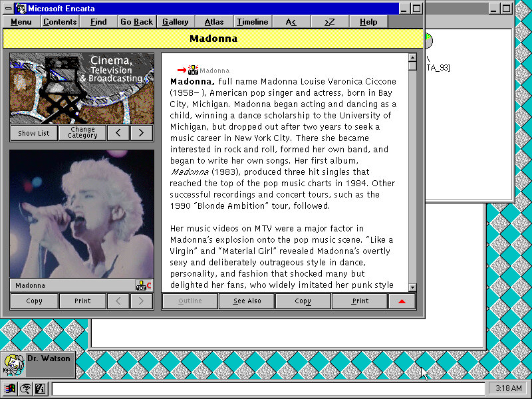Jump to previous article alphabetically (A<)
Viewport: 532px width, 399px height.
point(291,22)
